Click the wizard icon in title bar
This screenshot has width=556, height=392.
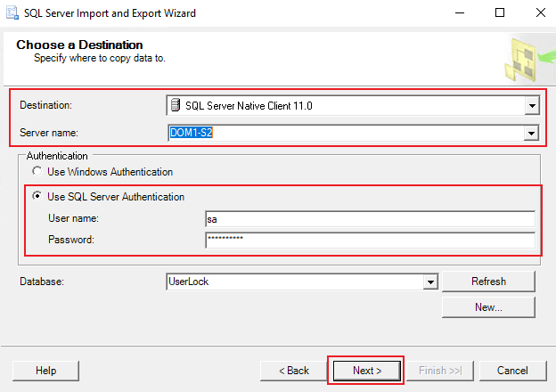(12, 13)
